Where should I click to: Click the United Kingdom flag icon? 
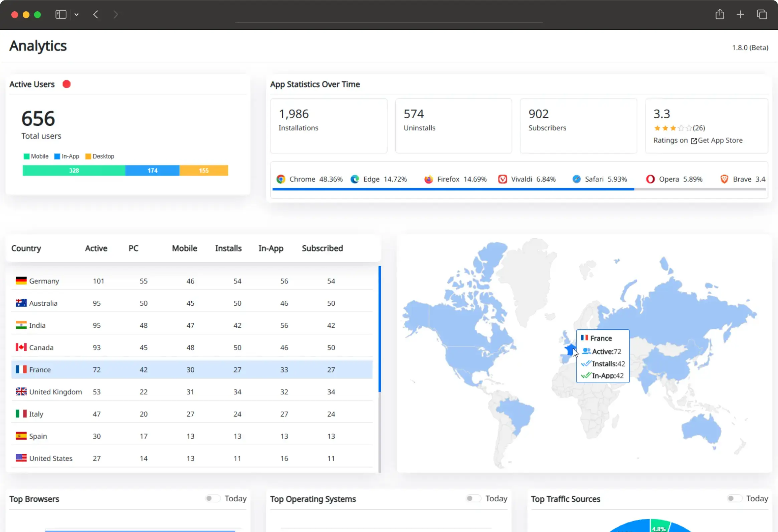[21, 391]
